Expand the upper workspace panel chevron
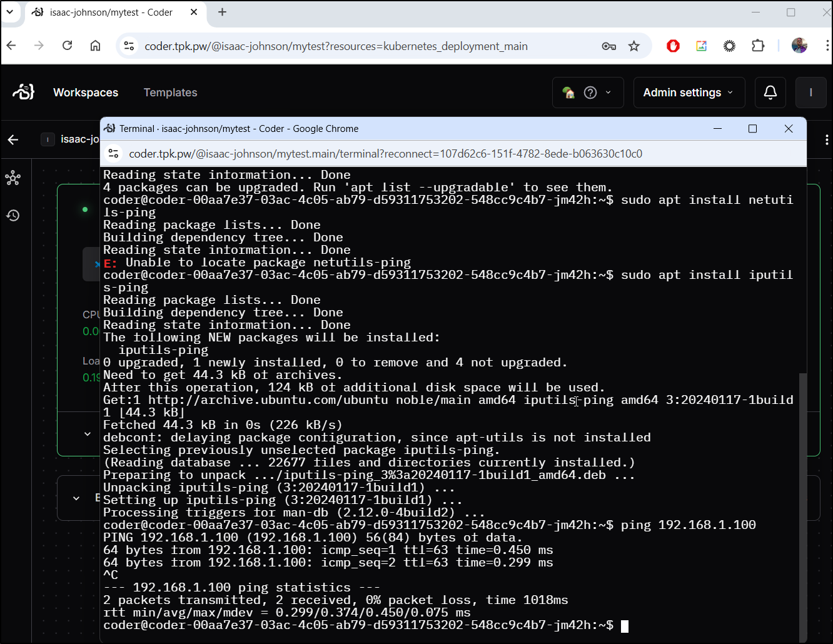 tap(88, 434)
